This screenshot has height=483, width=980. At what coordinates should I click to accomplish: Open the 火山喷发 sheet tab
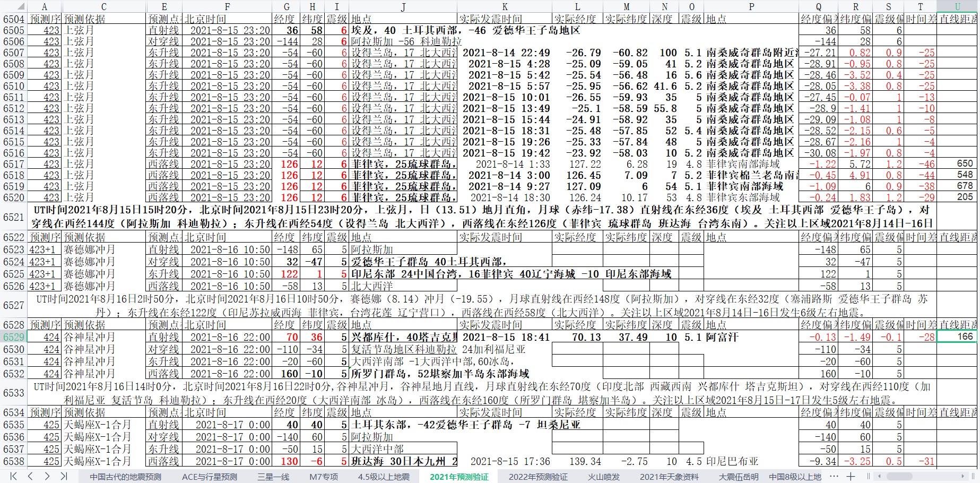point(604,477)
